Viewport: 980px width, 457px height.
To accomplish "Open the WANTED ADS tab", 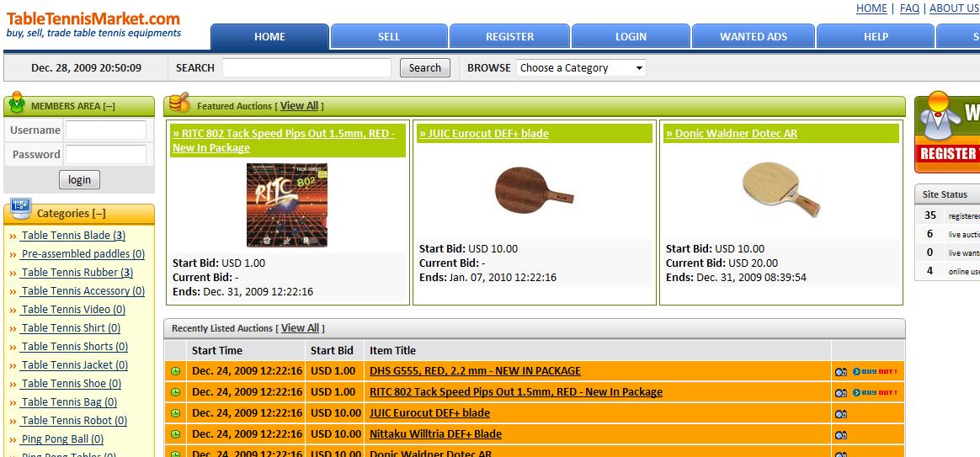I will 754,37.
